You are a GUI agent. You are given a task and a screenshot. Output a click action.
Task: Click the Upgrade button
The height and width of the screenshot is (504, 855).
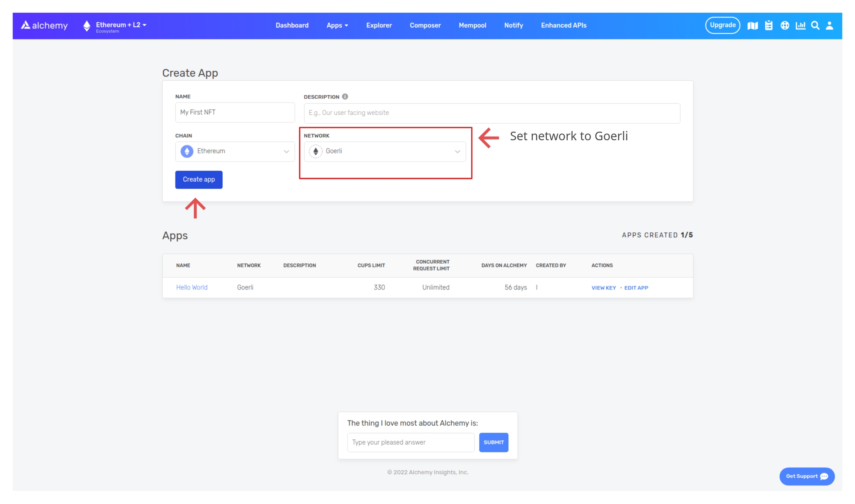click(723, 25)
